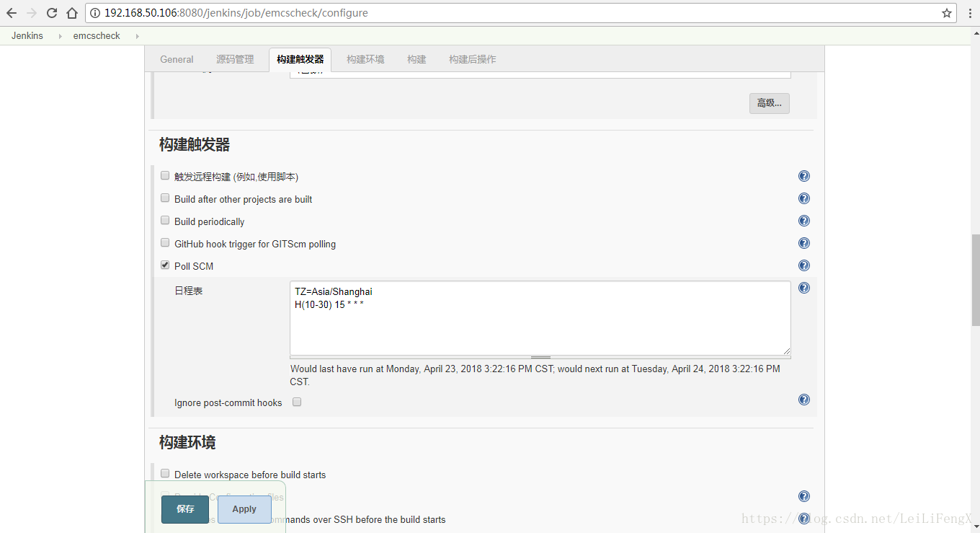This screenshot has height=533, width=980.
Task: Click in the 日程表 schedule textarea
Action: [x=540, y=318]
